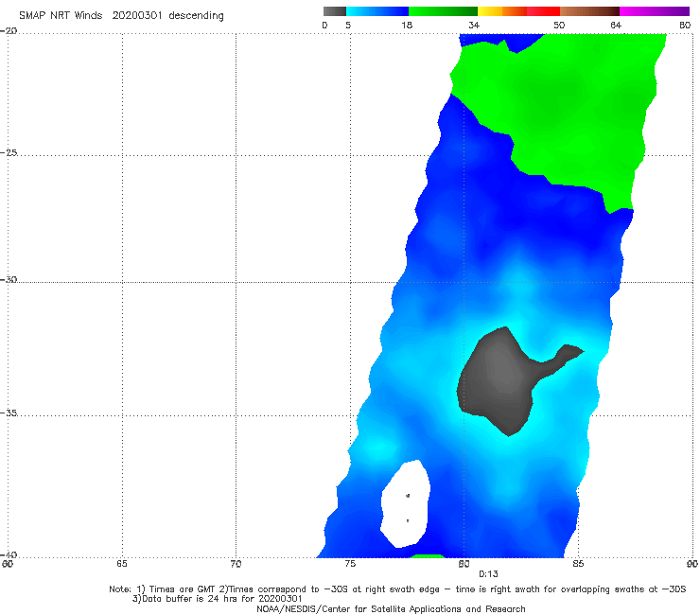Click the 'NOAA/NESDIS/Center for Satellite Applications and Research' credit

click(391, 608)
